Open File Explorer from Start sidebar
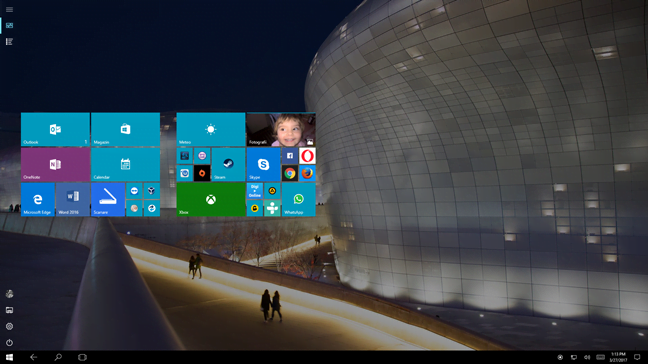648x364 pixels. [x=9, y=310]
